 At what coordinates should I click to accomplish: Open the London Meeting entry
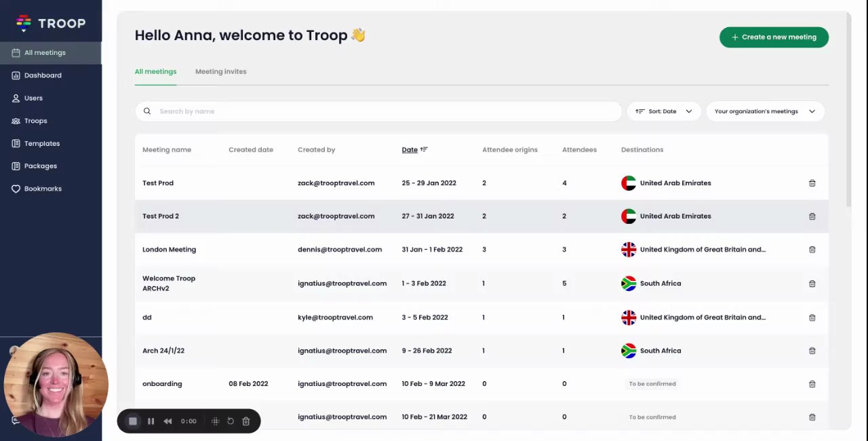[169, 250]
